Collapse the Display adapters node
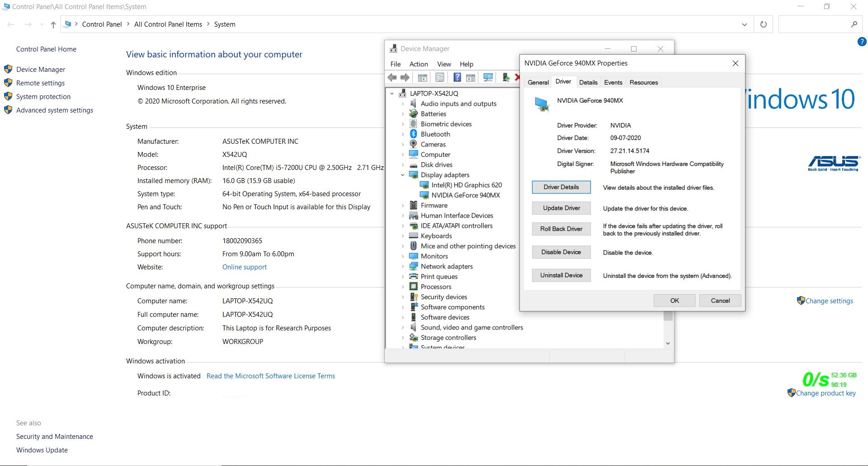This screenshot has height=466, width=868. pyautogui.click(x=403, y=175)
